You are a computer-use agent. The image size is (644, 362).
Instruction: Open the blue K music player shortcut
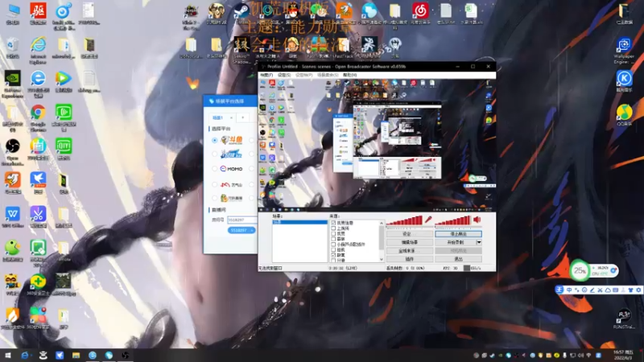coord(624,80)
